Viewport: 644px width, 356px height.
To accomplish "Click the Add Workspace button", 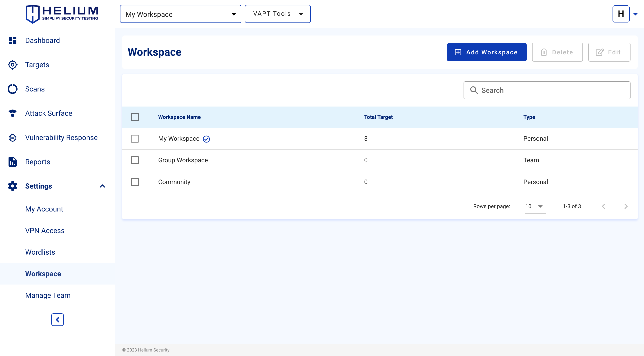I will coord(486,52).
